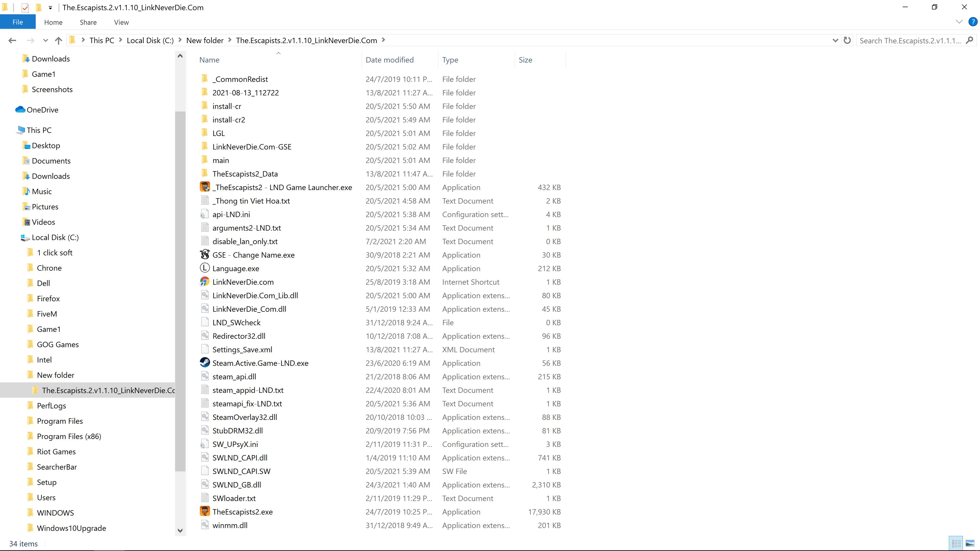Click the Steam.Active.Game-LND.exe Steam icon
This screenshot has width=980, height=551.
205,363
